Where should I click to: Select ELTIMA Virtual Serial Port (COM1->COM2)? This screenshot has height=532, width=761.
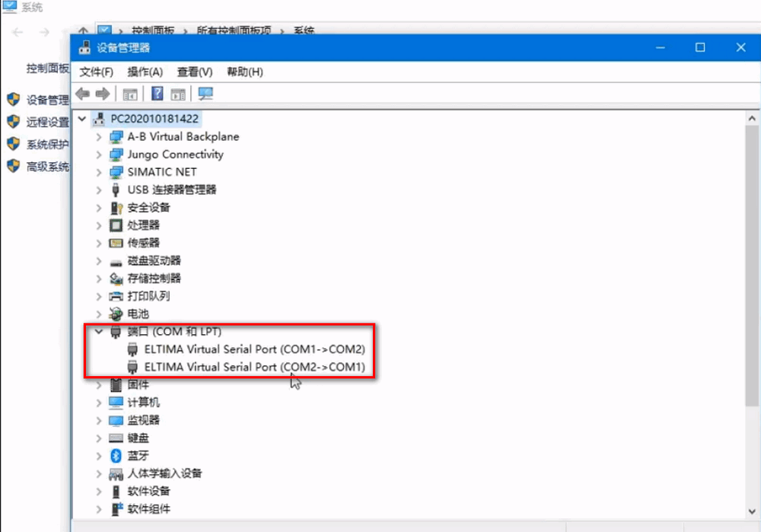(254, 349)
